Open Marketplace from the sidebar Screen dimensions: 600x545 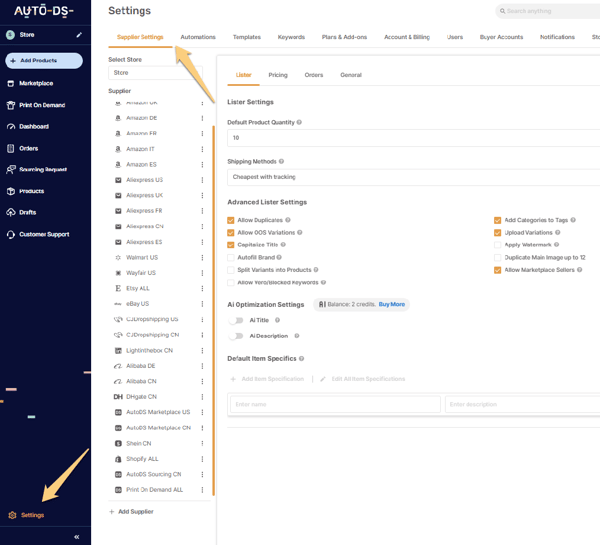coord(36,83)
